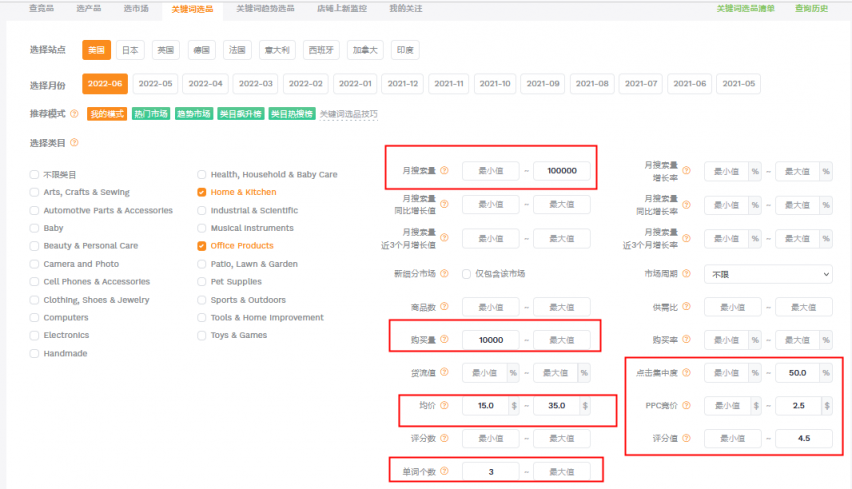The width and height of the screenshot is (852, 489).
Task: Click help icon for 月搜索量近3个月增长率
Action: click(x=686, y=238)
